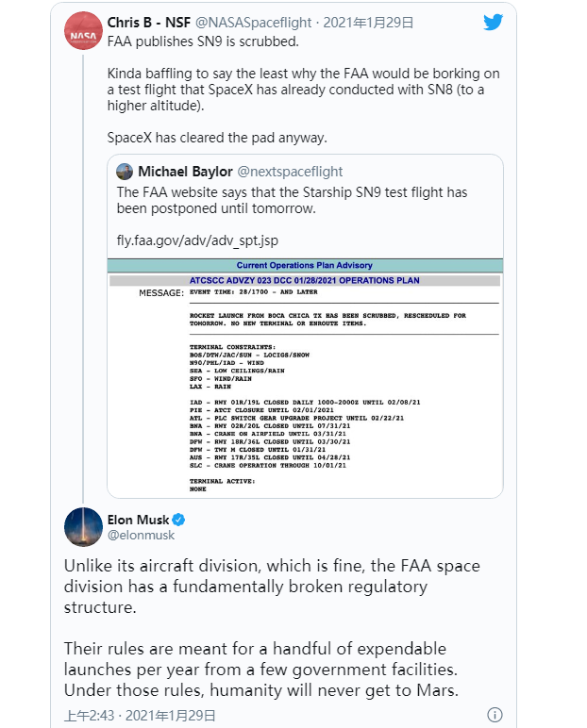Open the NASASpaceflight profile avatar
Viewport: 587px width, 728px height.
click(83, 30)
